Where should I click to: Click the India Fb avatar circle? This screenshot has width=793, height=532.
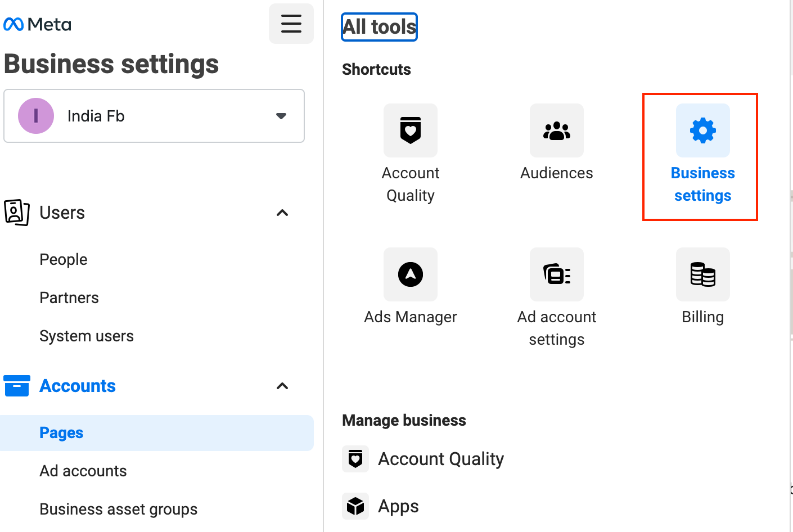point(36,116)
